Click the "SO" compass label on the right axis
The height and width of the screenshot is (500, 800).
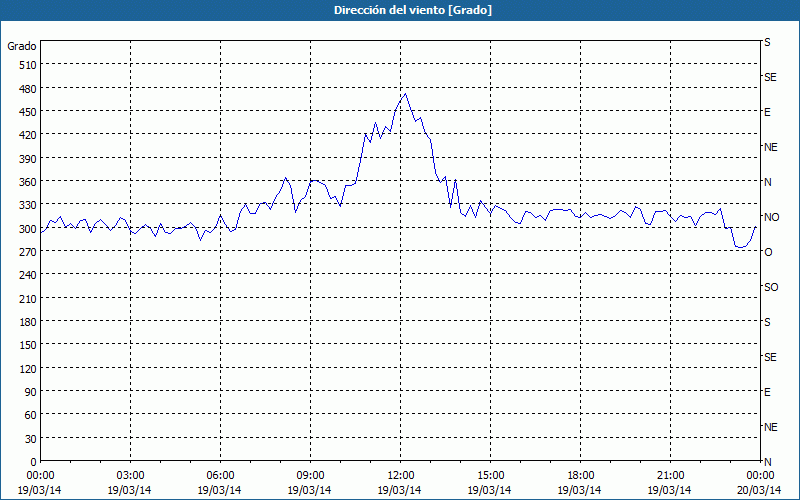[771, 287]
